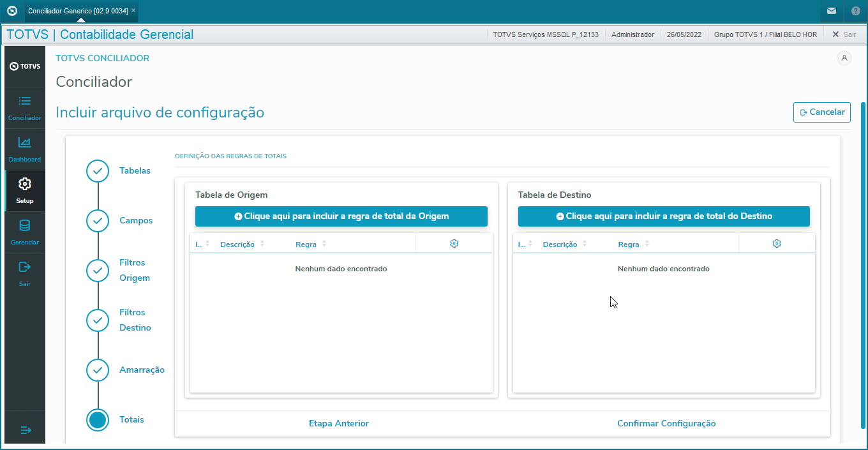Go to the Filtros Destino step
The width and height of the screenshot is (868, 450).
[98, 320]
